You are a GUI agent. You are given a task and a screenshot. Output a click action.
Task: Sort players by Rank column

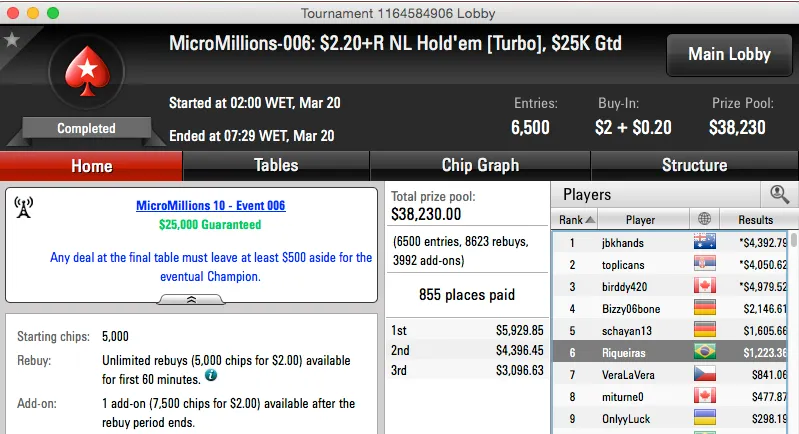coord(575,219)
